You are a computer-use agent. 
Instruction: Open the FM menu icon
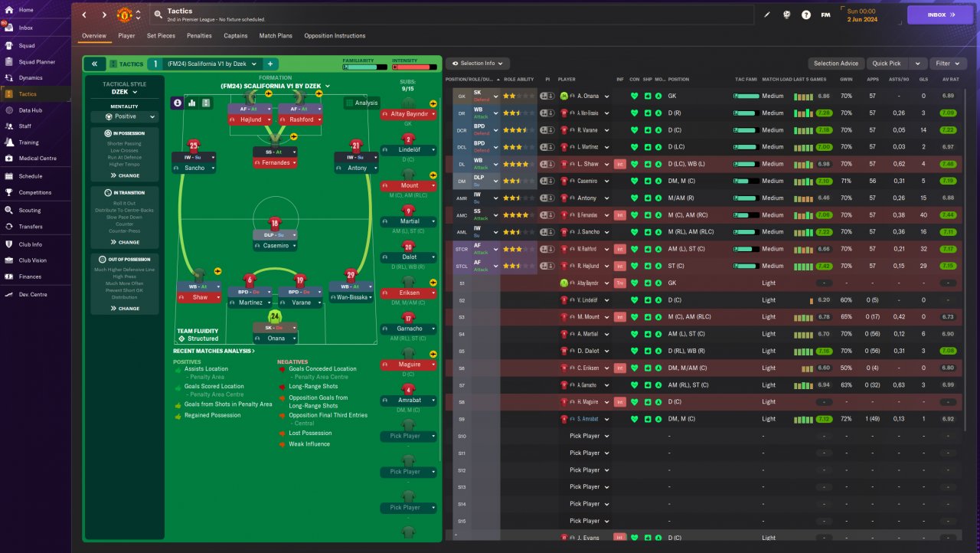tap(826, 15)
